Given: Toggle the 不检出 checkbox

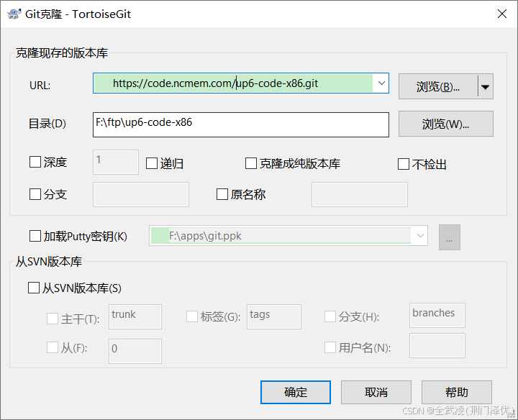Looking at the screenshot, I should pyautogui.click(x=404, y=164).
